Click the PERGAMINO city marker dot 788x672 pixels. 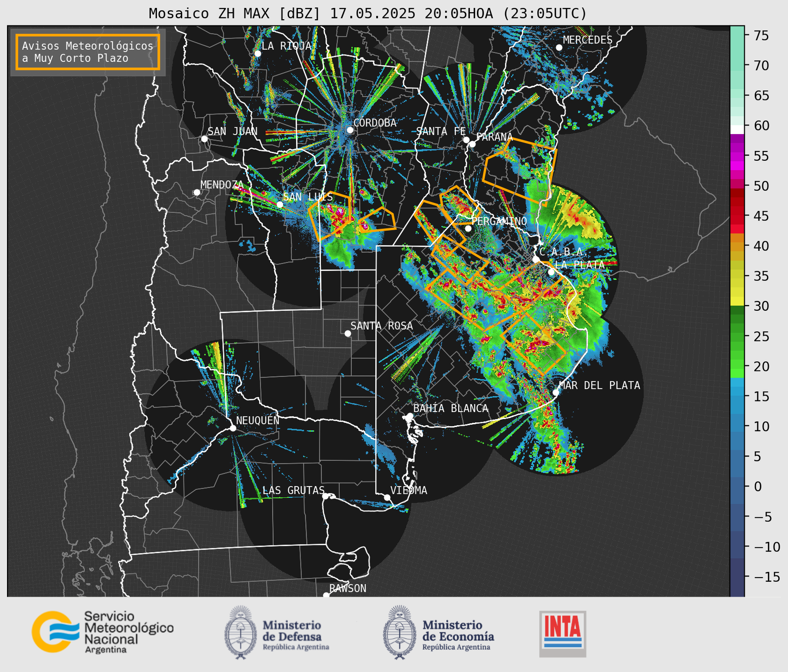tap(468, 229)
